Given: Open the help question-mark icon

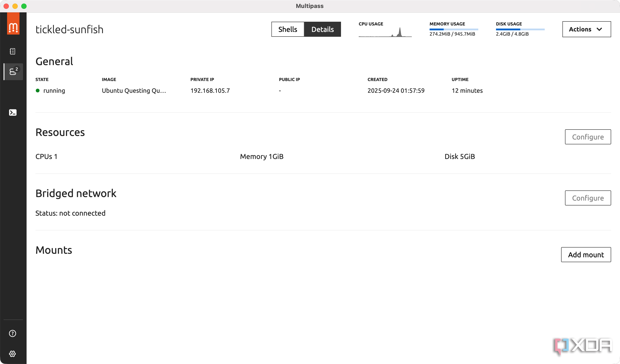Looking at the screenshot, I should [12, 333].
